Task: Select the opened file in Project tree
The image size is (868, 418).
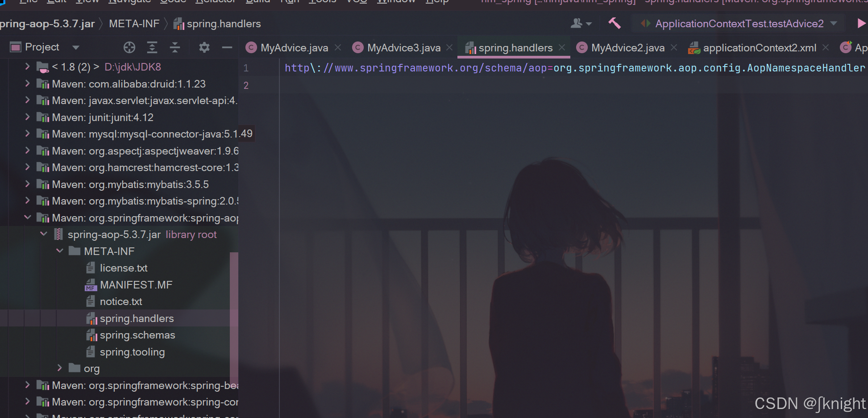Action: pos(129,47)
